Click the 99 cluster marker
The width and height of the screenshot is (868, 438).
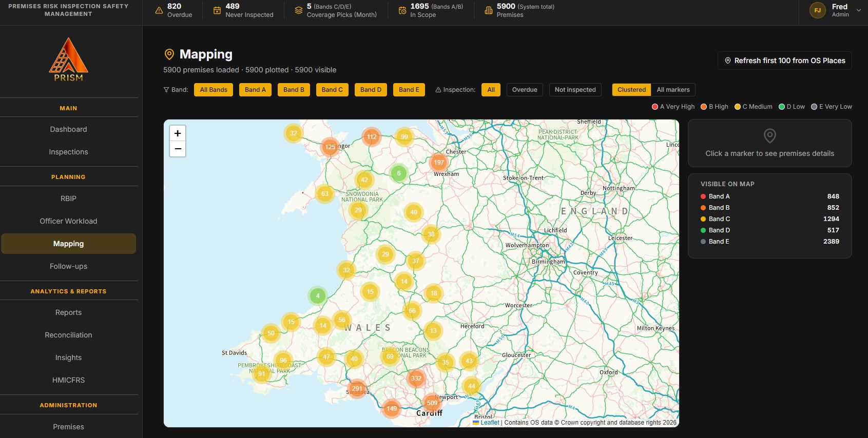click(x=404, y=136)
